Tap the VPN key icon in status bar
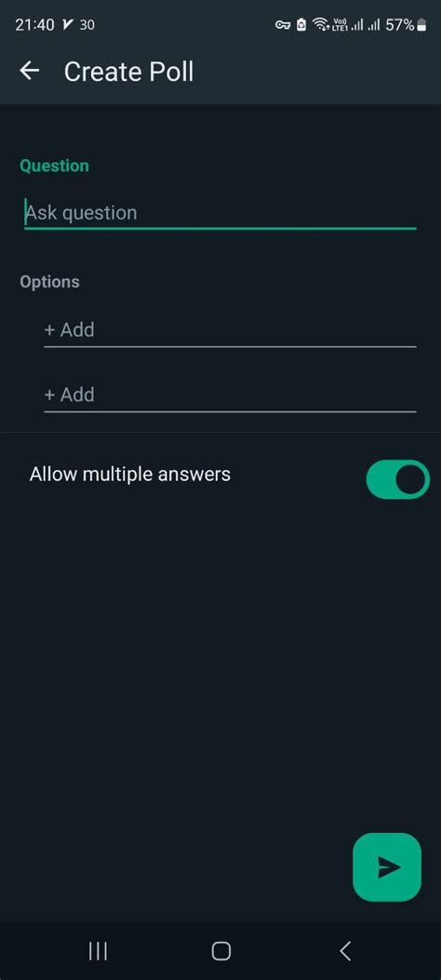This screenshot has width=441, height=980. pos(283,25)
